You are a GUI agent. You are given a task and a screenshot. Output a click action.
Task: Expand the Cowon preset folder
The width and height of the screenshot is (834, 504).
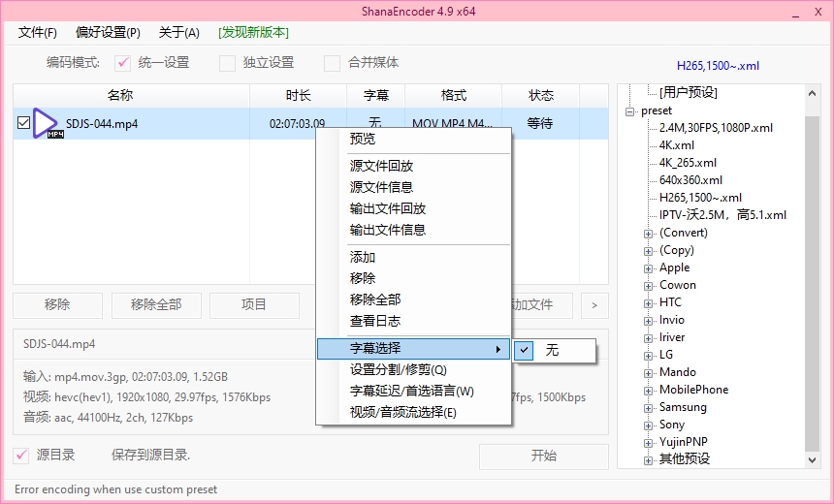click(648, 287)
